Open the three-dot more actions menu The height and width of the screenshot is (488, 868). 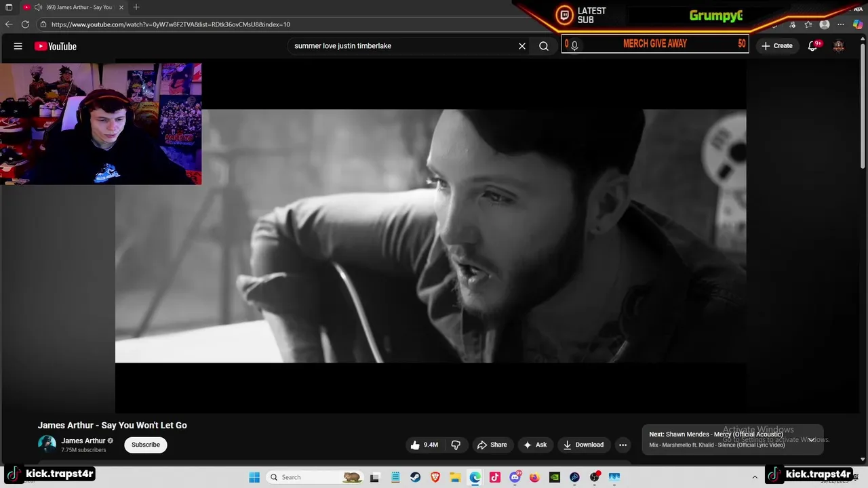623,445
